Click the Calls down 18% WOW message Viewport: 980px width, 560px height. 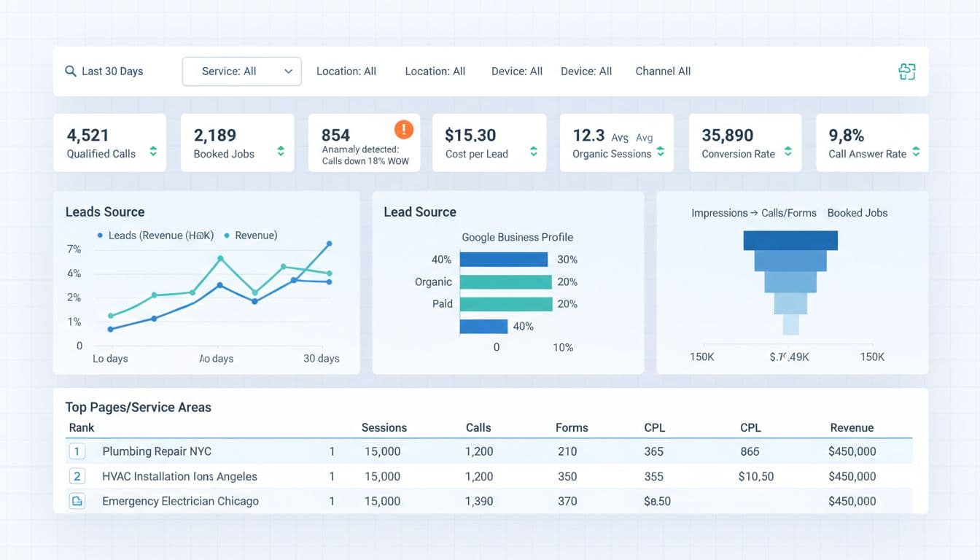(x=365, y=161)
